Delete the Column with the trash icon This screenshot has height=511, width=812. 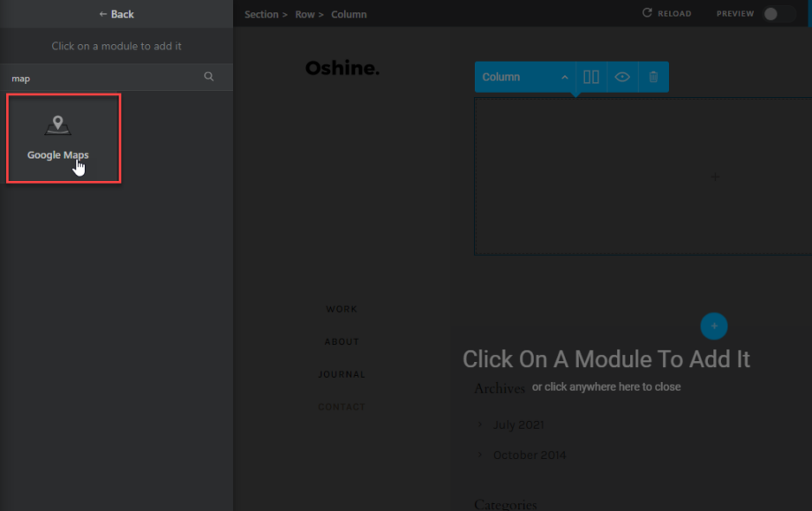point(652,77)
